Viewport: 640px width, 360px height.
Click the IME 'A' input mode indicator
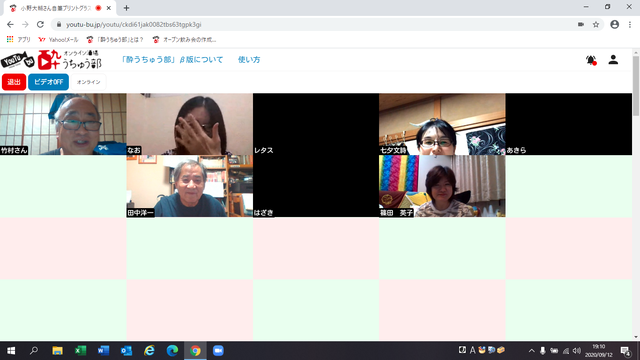[472, 350]
